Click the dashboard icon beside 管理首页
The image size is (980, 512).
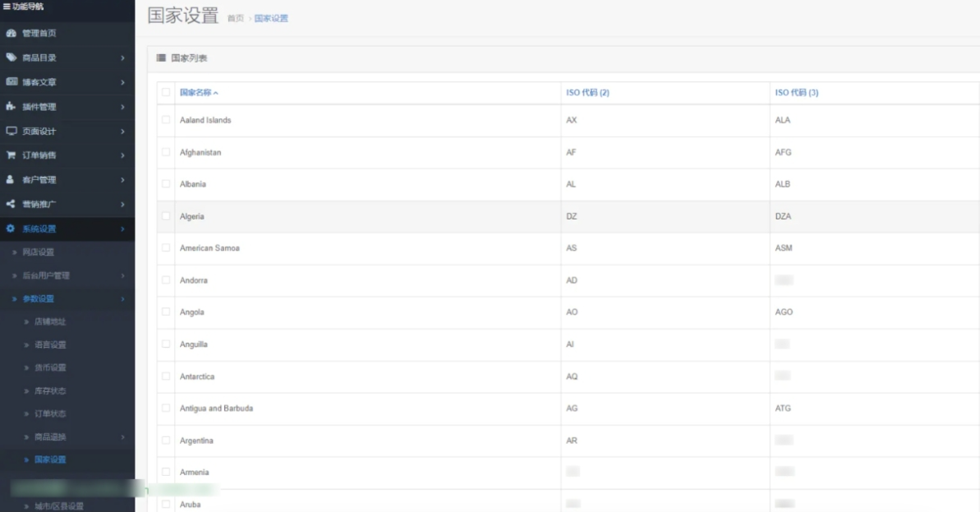11,34
